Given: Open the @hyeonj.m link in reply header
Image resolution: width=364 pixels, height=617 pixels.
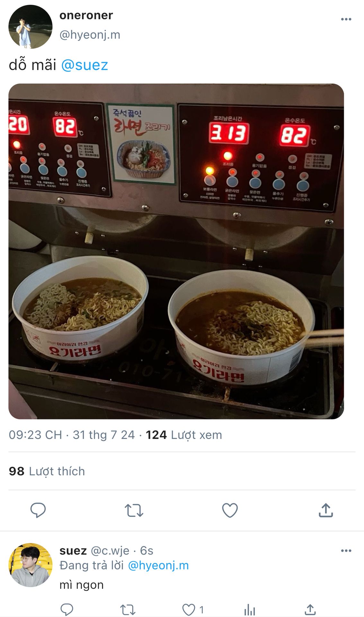Looking at the screenshot, I should tap(158, 565).
